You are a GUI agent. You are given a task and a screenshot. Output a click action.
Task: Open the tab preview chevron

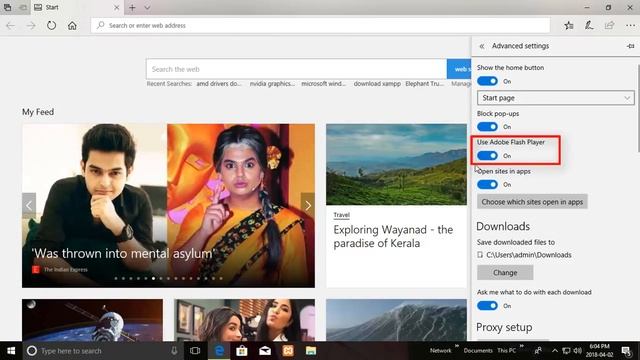147,7
